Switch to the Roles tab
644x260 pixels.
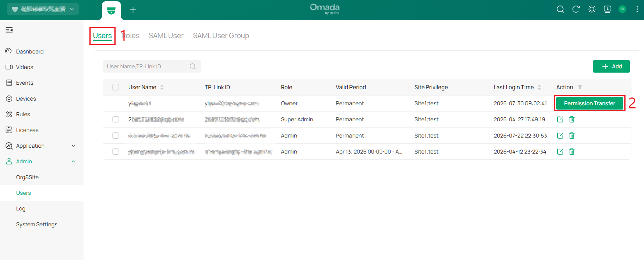tap(130, 36)
